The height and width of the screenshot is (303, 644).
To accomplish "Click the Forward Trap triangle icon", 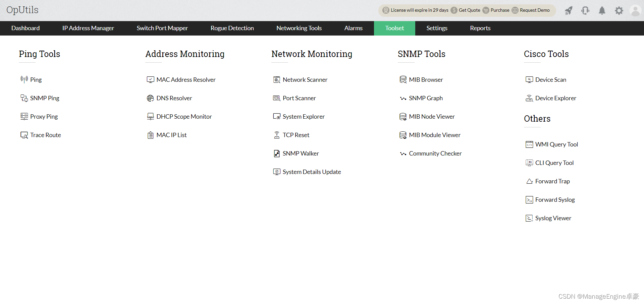I will pyautogui.click(x=529, y=181).
